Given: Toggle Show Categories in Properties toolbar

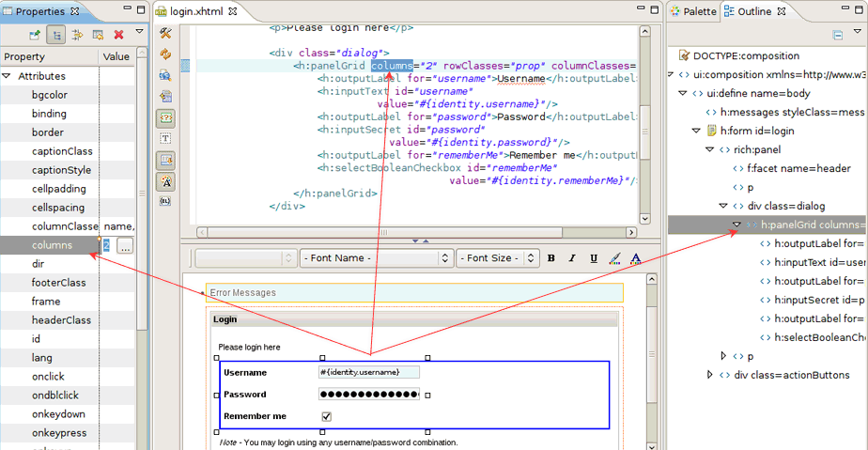Looking at the screenshot, I should pos(55,35).
